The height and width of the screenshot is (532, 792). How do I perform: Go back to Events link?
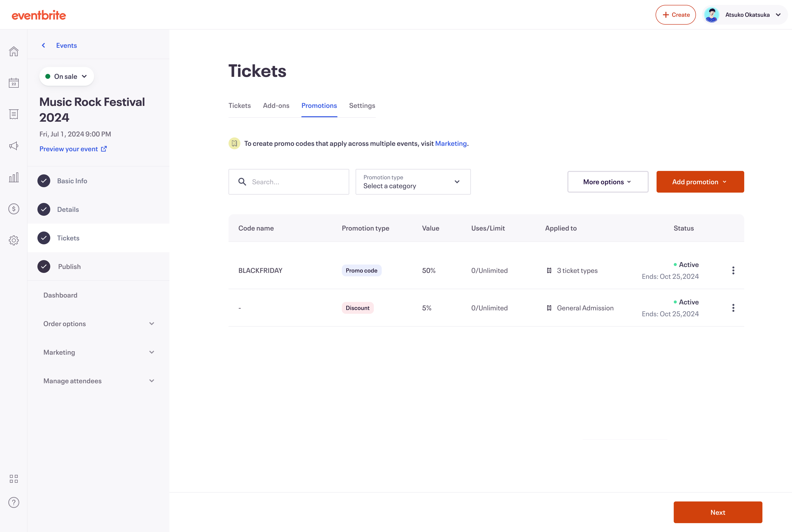[x=66, y=46]
